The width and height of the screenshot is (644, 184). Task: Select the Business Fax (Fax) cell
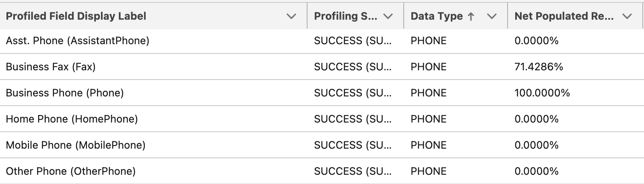tap(51, 67)
